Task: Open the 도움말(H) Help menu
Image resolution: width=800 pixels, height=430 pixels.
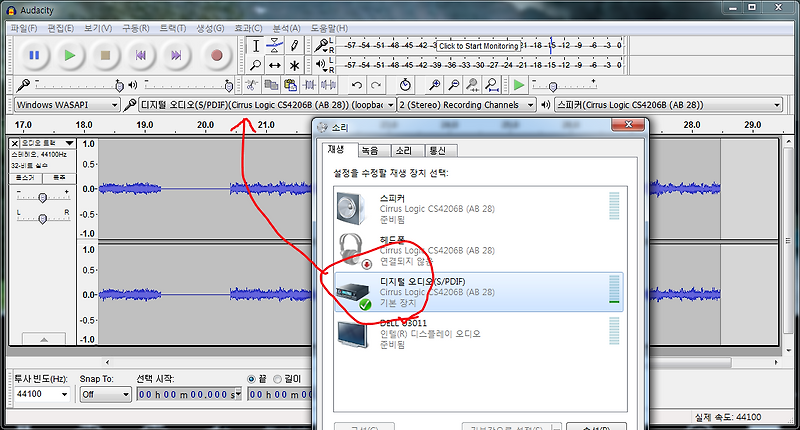Action: (x=329, y=29)
